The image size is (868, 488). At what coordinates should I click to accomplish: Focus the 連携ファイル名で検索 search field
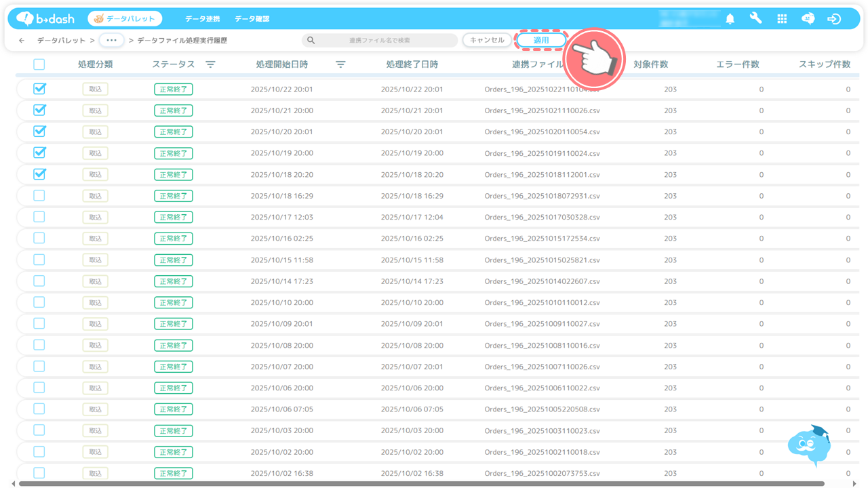click(x=380, y=41)
